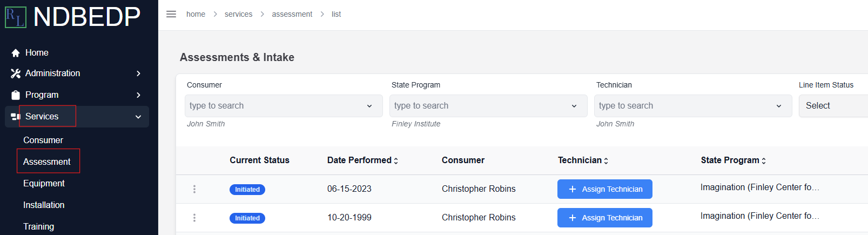The height and width of the screenshot is (235, 868).
Task: Click Initiated status badge for 06-15-2023
Action: (x=247, y=190)
